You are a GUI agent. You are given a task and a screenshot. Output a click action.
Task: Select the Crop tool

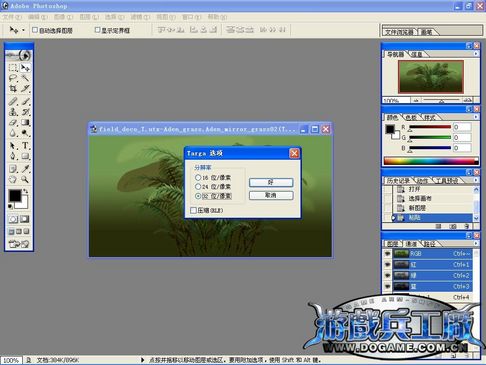pos(13,88)
